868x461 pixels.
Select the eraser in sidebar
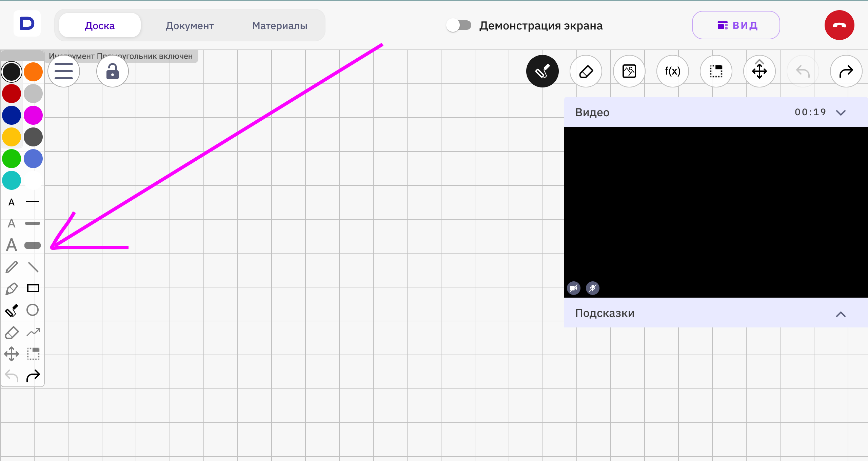(x=12, y=333)
